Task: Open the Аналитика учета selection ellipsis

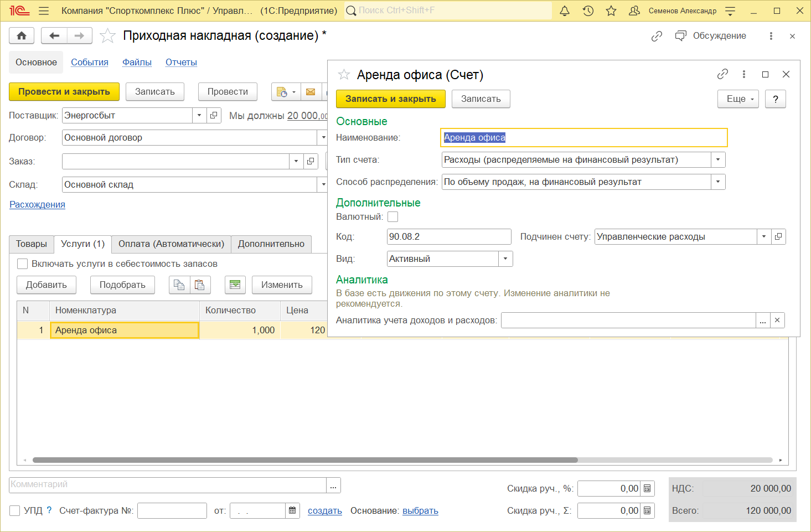Action: click(763, 321)
